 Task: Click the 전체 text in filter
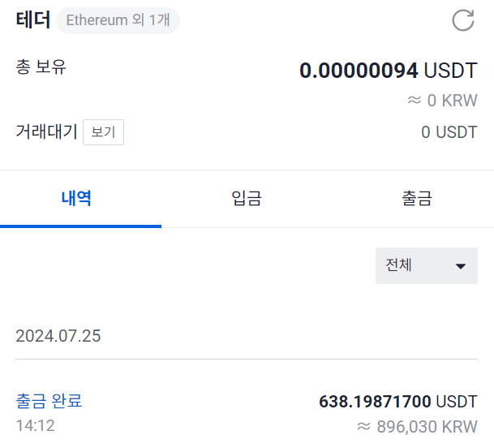(399, 265)
